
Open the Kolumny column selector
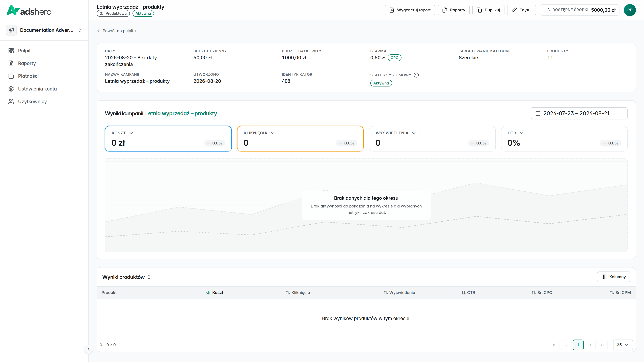pyautogui.click(x=613, y=277)
